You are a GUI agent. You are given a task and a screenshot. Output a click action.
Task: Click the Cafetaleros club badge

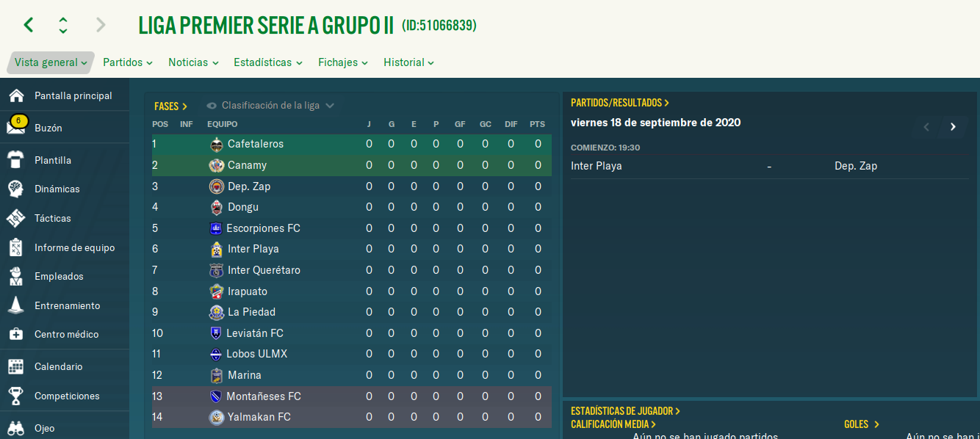click(216, 144)
